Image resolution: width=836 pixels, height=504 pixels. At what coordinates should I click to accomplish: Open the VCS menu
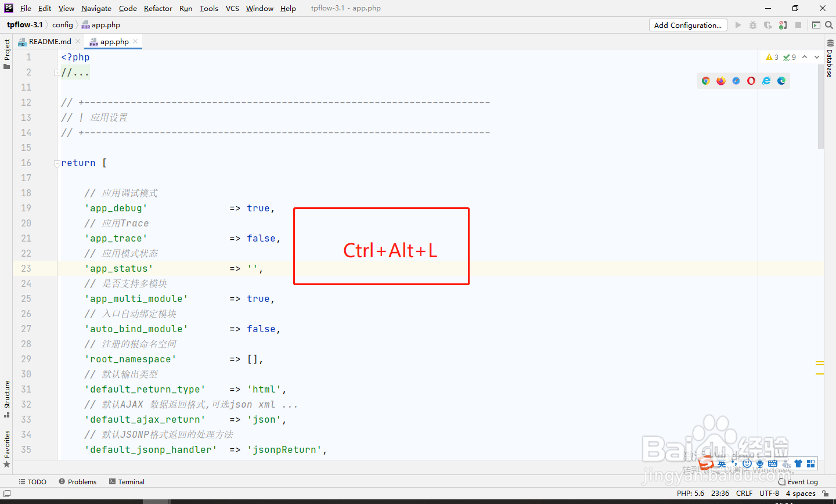[232, 8]
